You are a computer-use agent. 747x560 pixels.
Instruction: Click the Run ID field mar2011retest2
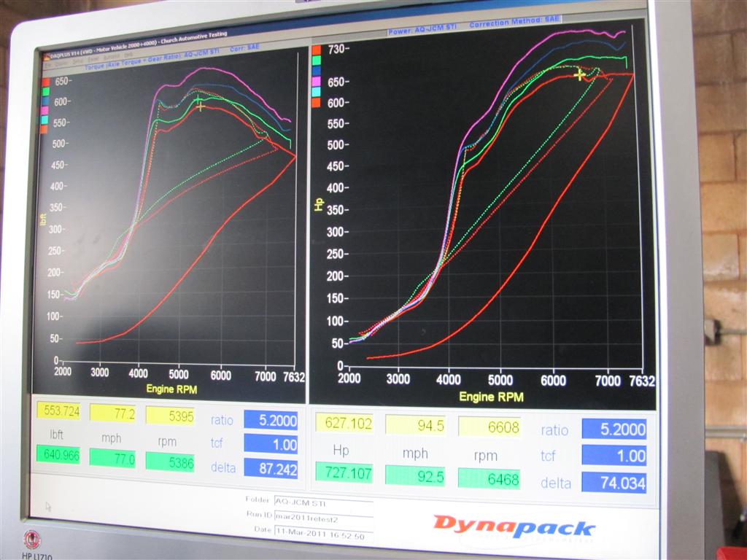click(x=322, y=518)
